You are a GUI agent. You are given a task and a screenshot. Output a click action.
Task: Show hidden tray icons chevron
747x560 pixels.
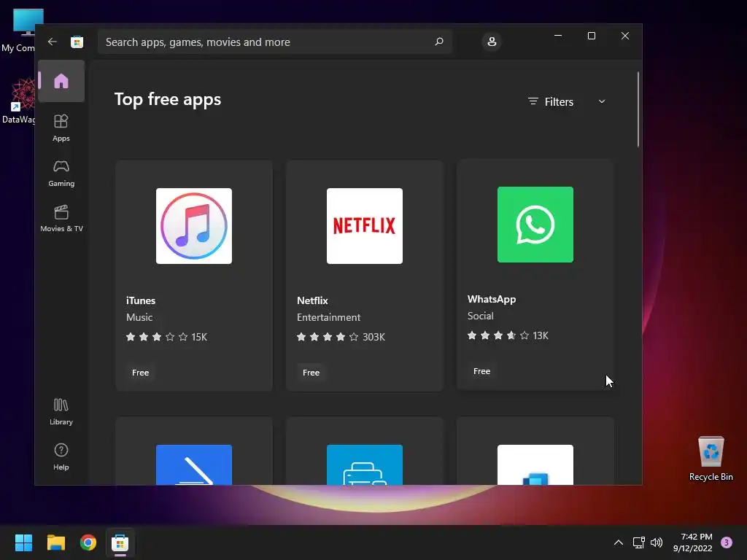619,542
